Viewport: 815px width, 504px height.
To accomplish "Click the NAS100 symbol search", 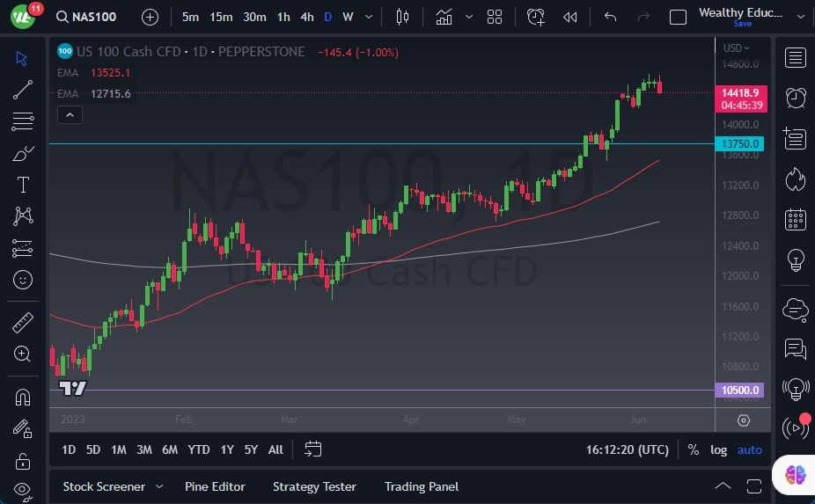I will click(x=86, y=17).
